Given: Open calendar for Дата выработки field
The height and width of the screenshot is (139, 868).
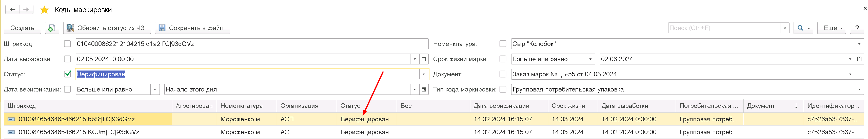Looking at the screenshot, I should coord(424,59).
